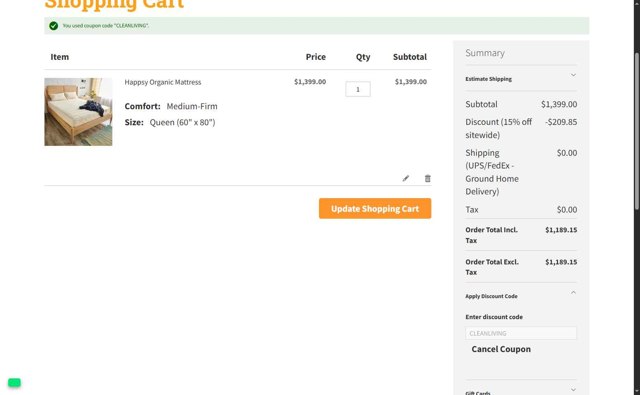Viewport: 640px width, 395px height.
Task: Click the Price column header
Action: point(316,57)
